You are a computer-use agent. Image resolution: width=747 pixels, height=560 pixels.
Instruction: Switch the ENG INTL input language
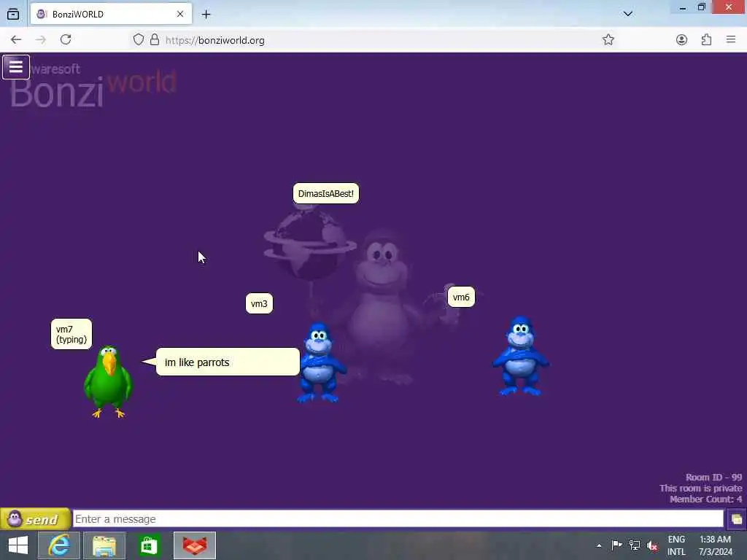[x=676, y=545]
